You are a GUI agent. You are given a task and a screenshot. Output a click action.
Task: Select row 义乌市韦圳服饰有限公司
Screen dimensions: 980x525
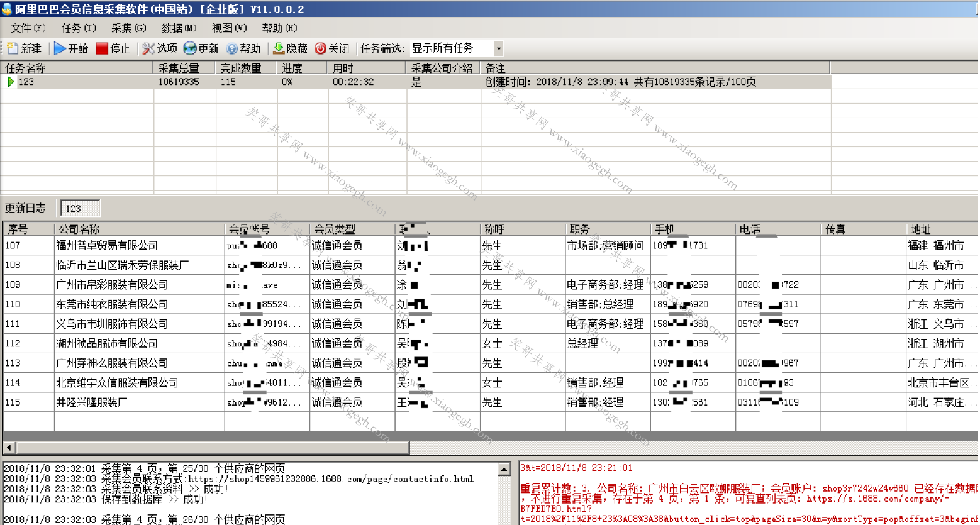tap(491, 324)
